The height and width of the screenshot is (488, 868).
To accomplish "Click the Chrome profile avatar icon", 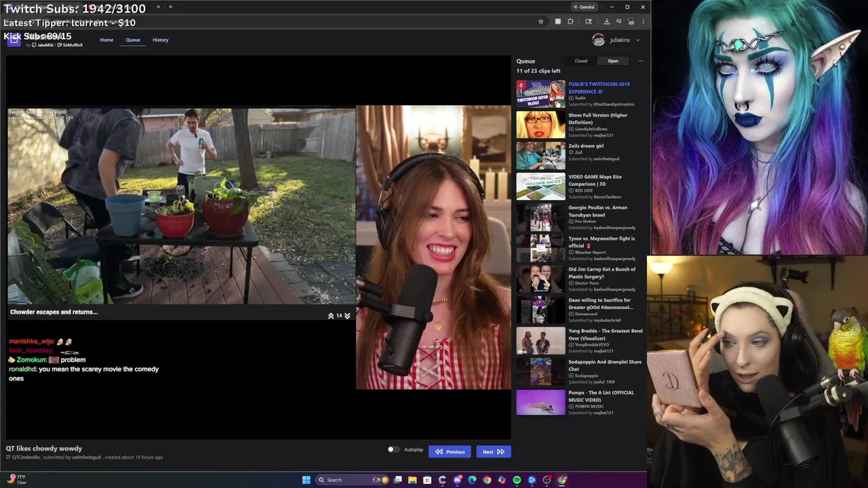I will [x=631, y=22].
